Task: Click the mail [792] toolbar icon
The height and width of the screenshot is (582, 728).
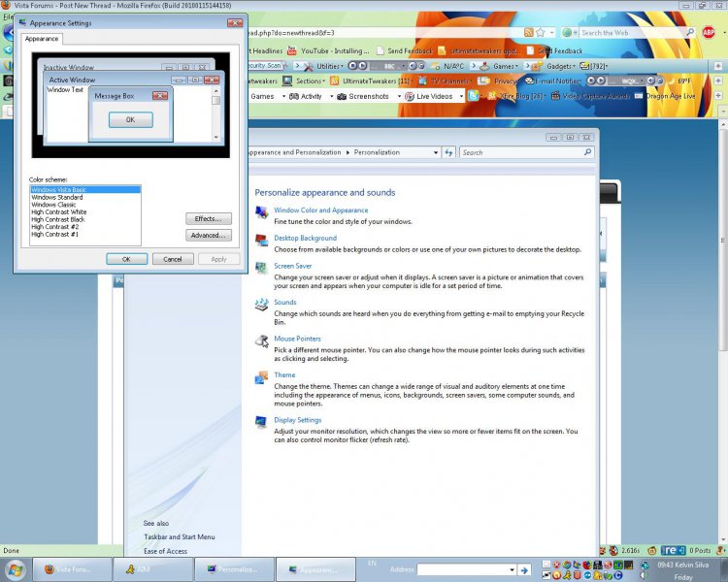Action: point(593,66)
